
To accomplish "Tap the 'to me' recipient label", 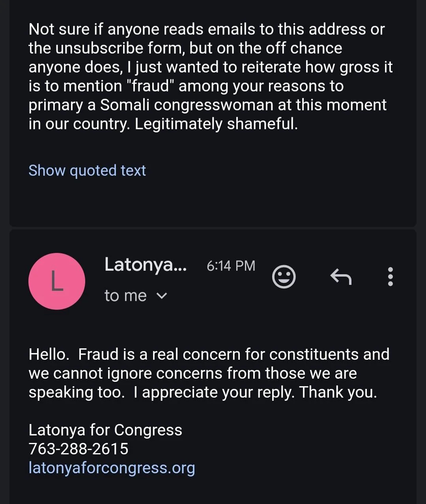I will click(125, 296).
